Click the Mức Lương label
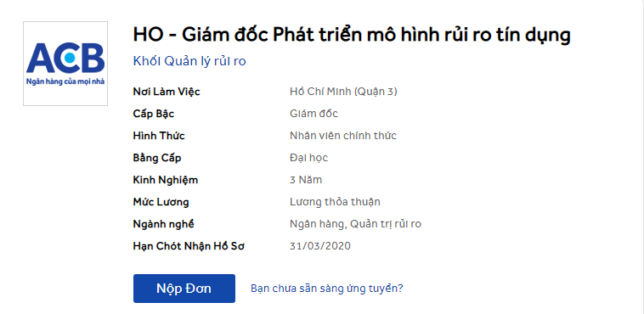Viewport: 644px width, 314px height. click(x=161, y=202)
